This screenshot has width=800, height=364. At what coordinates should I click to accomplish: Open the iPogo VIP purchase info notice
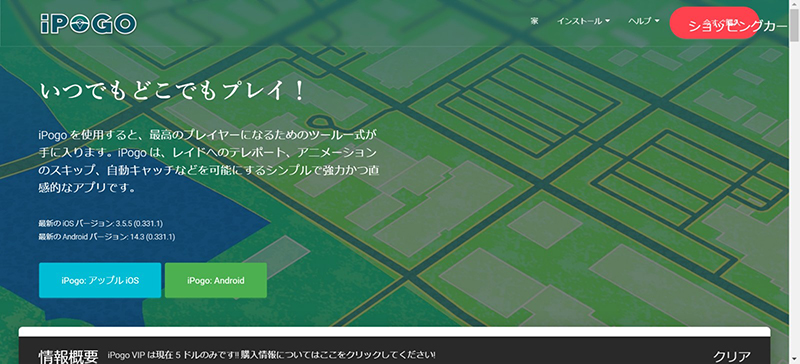271,354
